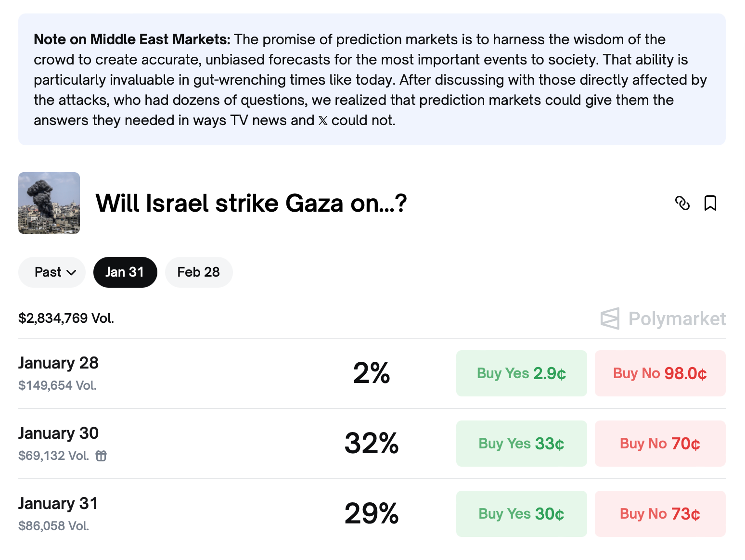Click the X logo in the note
The height and width of the screenshot is (560, 745).
tap(323, 120)
